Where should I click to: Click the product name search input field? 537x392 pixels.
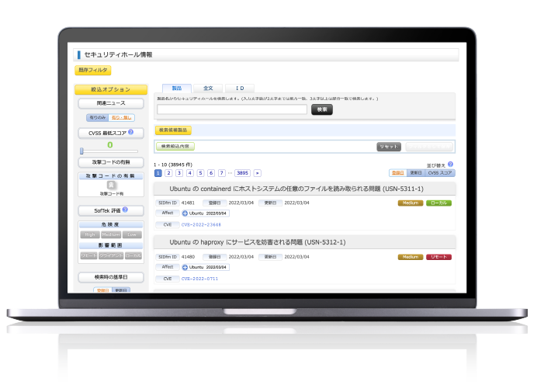(x=231, y=109)
